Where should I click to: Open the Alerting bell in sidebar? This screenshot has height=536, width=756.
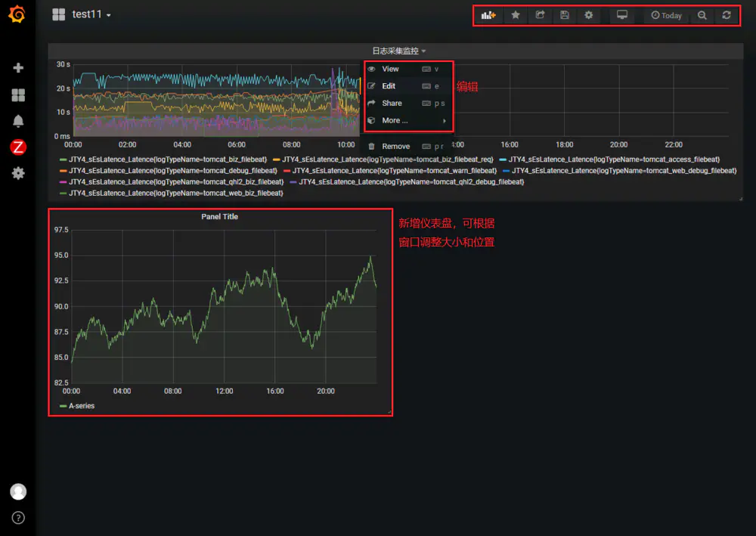click(x=18, y=121)
